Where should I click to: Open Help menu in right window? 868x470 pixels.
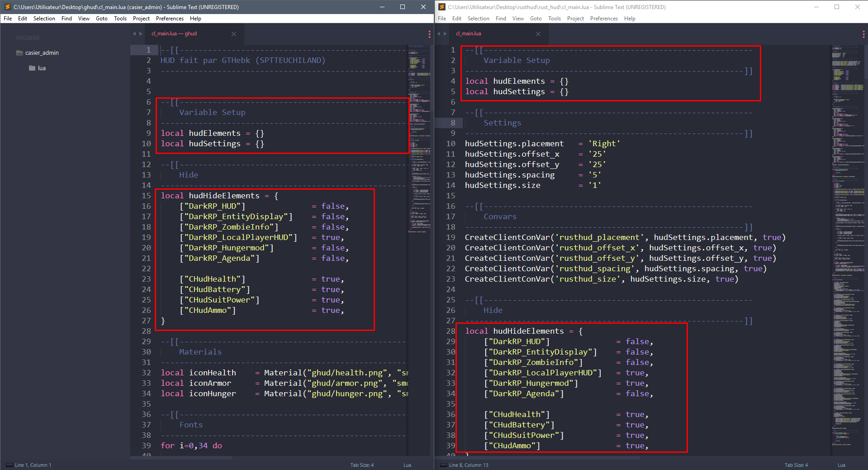pos(630,19)
